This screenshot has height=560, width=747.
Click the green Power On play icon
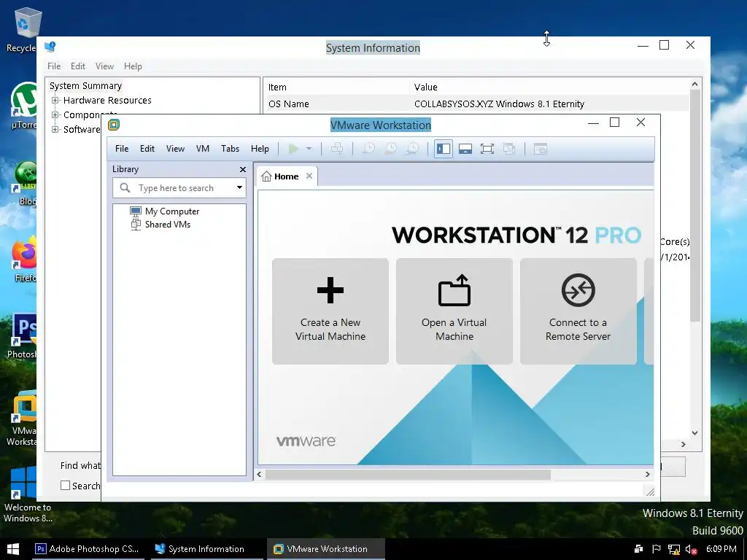pos(293,149)
